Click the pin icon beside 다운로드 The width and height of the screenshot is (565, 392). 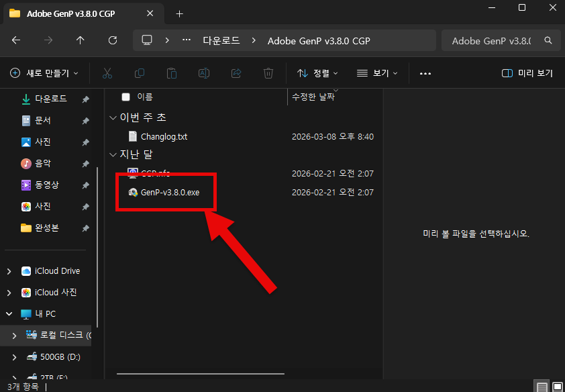click(x=85, y=99)
